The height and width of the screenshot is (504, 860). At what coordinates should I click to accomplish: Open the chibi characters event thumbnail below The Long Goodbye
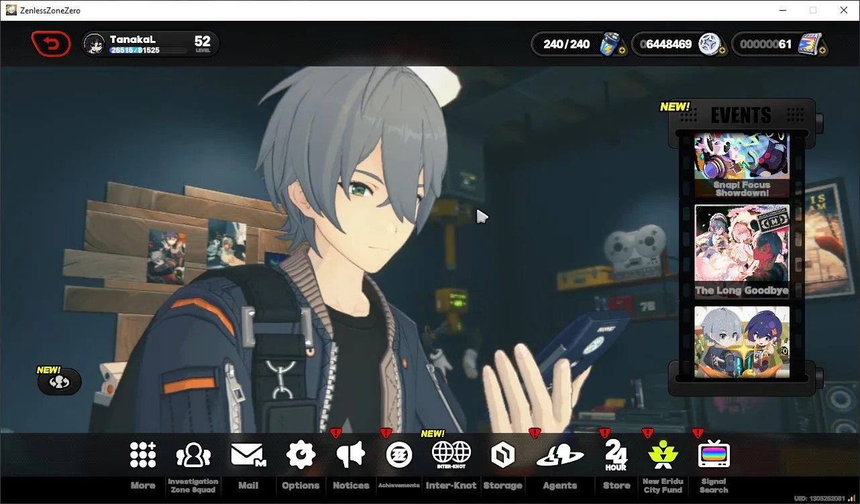[x=742, y=342]
